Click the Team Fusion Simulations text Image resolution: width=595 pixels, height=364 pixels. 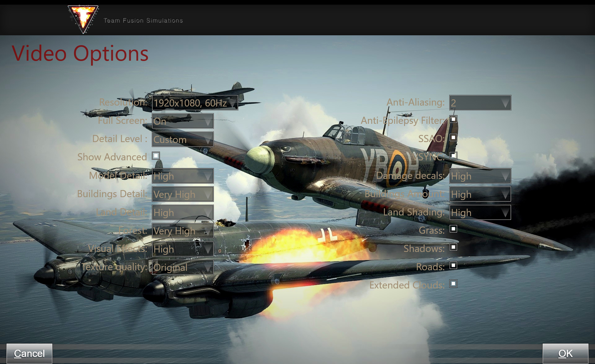pyautogui.click(x=143, y=20)
